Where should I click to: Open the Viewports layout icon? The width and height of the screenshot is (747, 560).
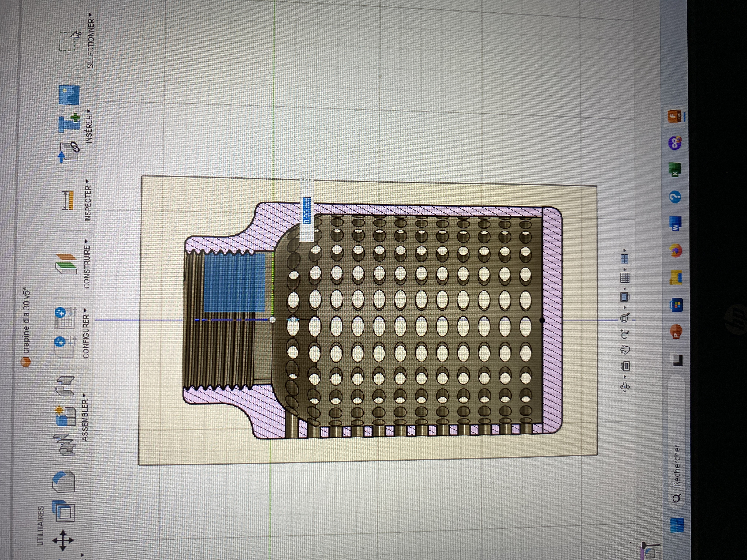[625, 259]
